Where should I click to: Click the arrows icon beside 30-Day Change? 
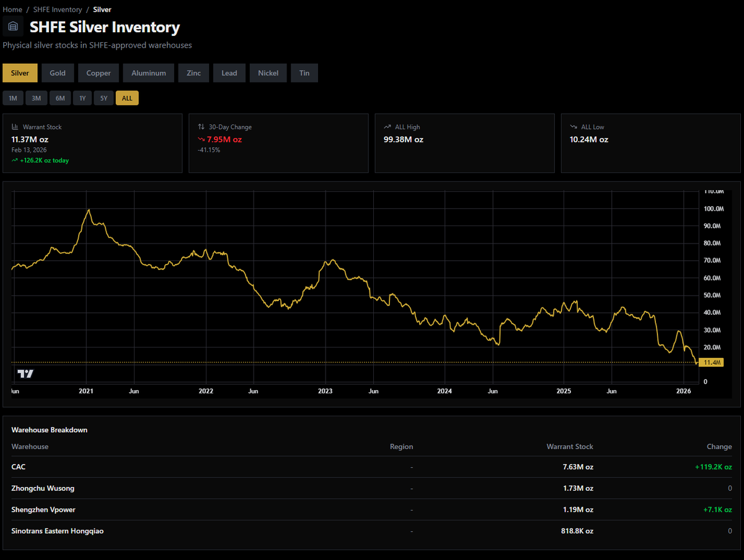coord(201,126)
